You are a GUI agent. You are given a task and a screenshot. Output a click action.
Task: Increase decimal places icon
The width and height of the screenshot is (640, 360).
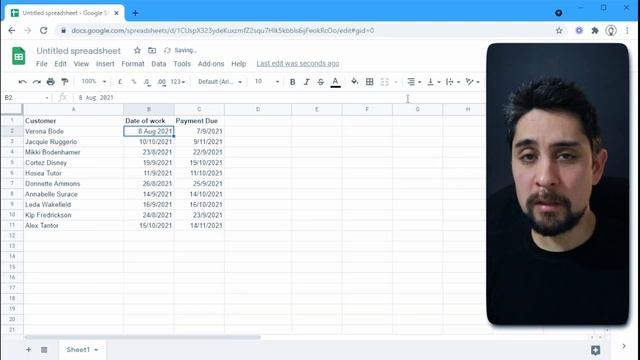[x=161, y=82]
